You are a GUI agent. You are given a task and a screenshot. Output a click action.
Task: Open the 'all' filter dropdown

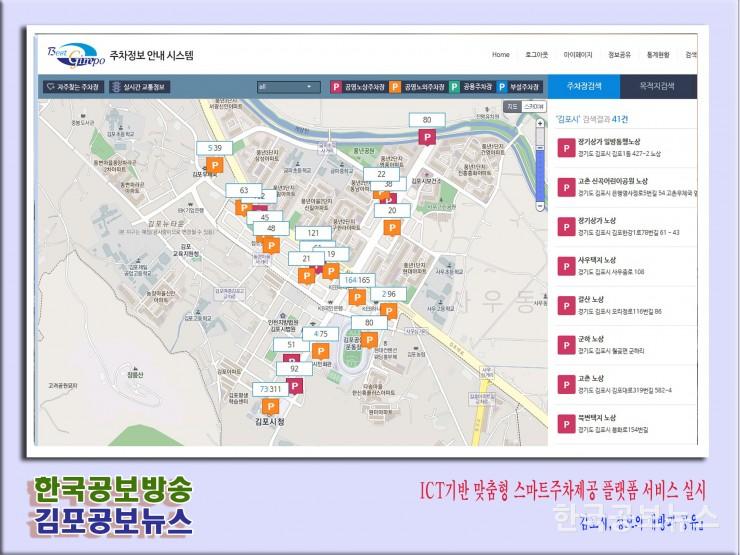click(x=289, y=87)
